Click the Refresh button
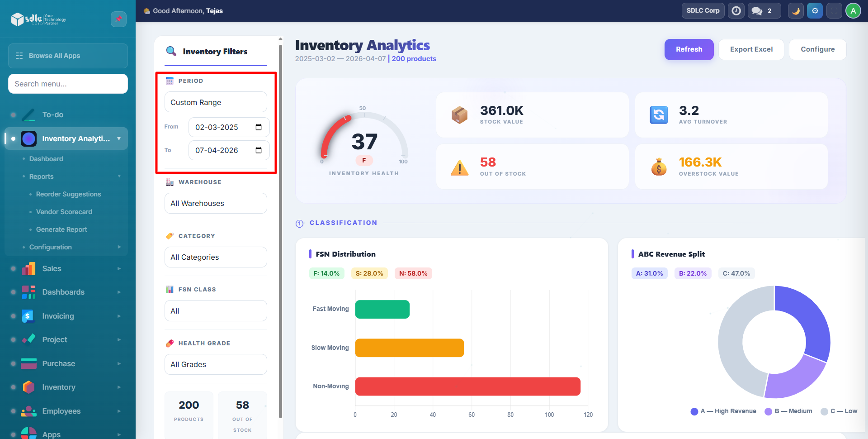 pos(689,49)
